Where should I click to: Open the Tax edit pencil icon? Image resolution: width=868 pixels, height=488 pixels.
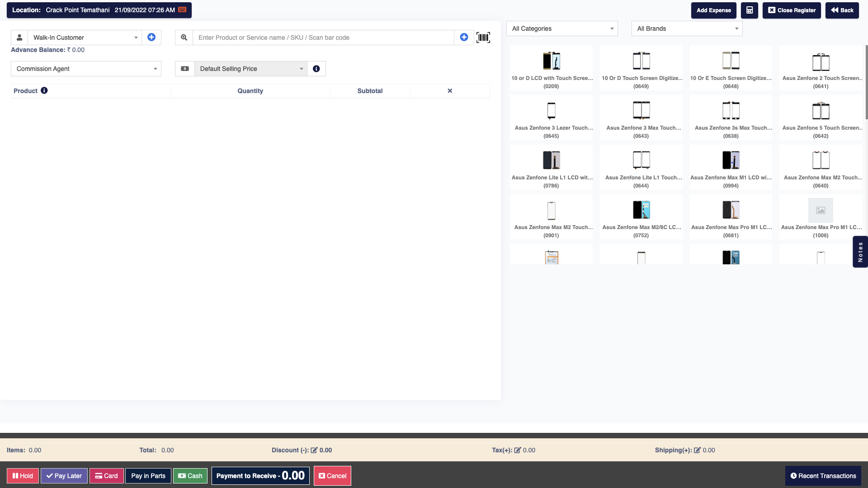(x=518, y=450)
